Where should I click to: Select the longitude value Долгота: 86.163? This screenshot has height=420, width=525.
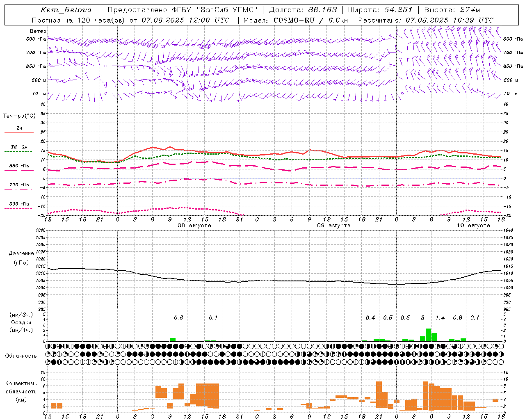(x=303, y=10)
